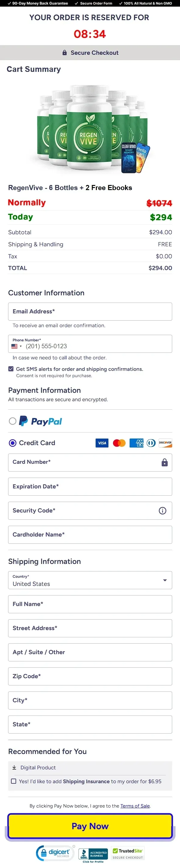This screenshot has width=180, height=868.
Task: Focus the Email Address field
Action: (90, 312)
